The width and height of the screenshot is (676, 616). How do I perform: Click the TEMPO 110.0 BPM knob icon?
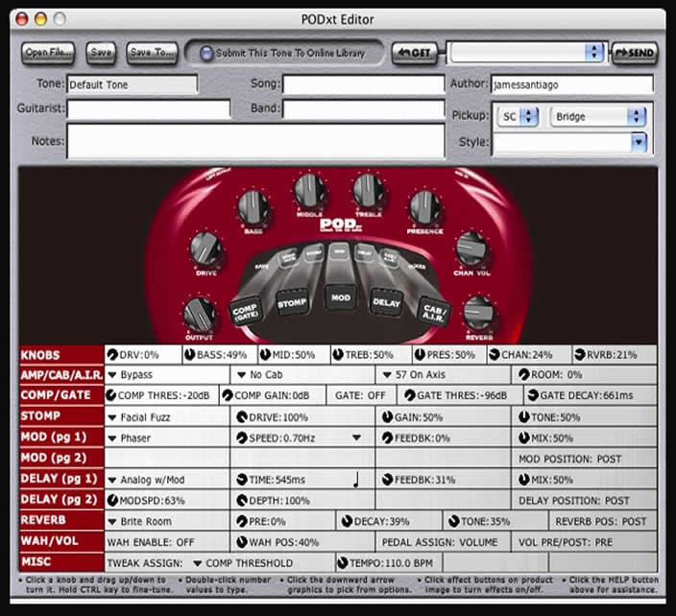coord(342,562)
